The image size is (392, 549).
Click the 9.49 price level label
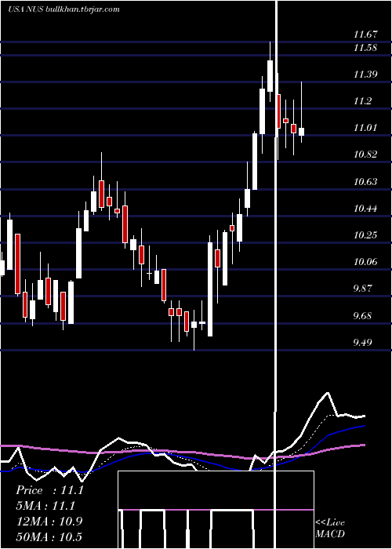point(362,342)
